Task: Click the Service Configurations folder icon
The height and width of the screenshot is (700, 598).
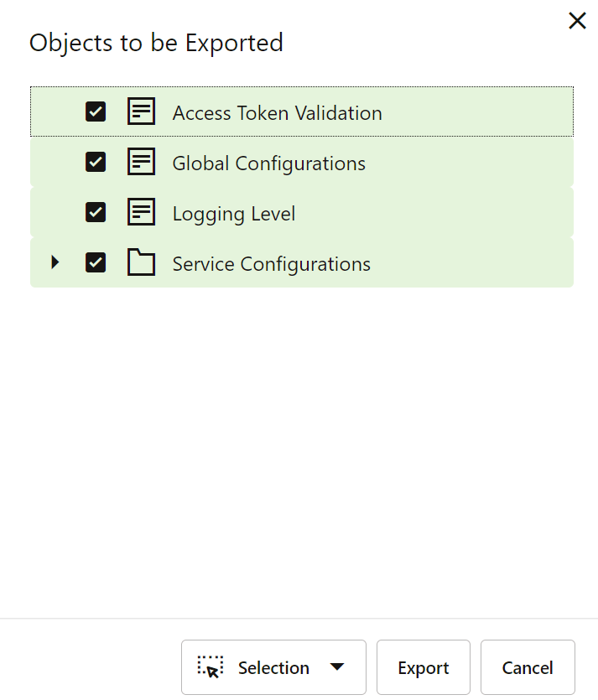Action: (141, 262)
